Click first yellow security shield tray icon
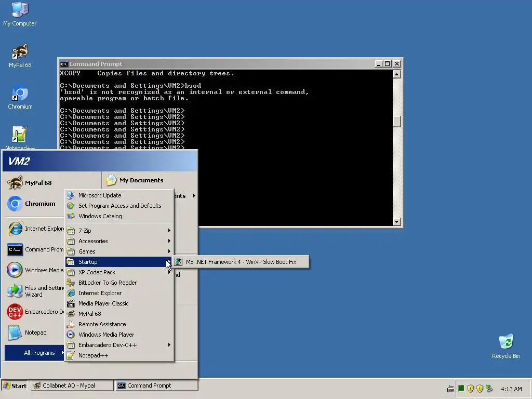This screenshot has height=399, width=532. pos(470,389)
